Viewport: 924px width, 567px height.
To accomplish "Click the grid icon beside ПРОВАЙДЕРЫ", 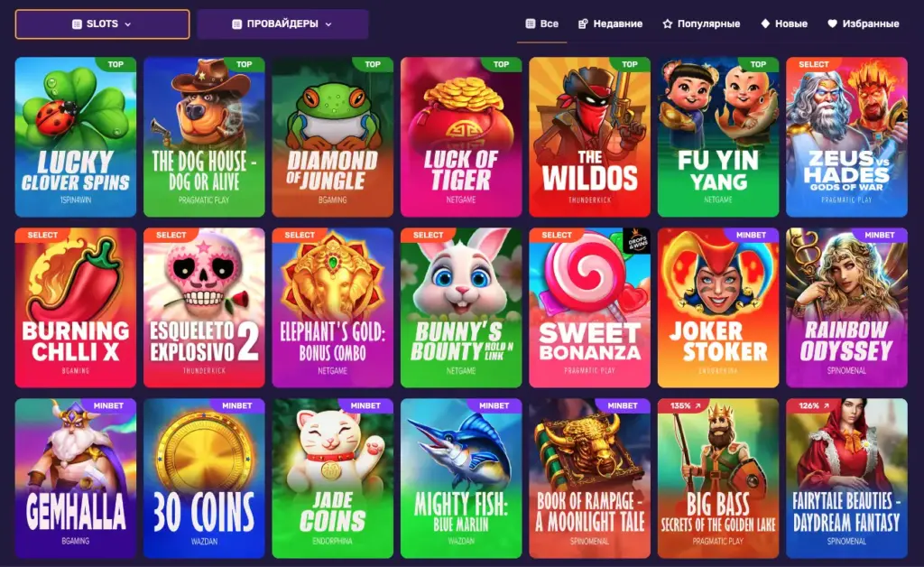I will [x=237, y=24].
